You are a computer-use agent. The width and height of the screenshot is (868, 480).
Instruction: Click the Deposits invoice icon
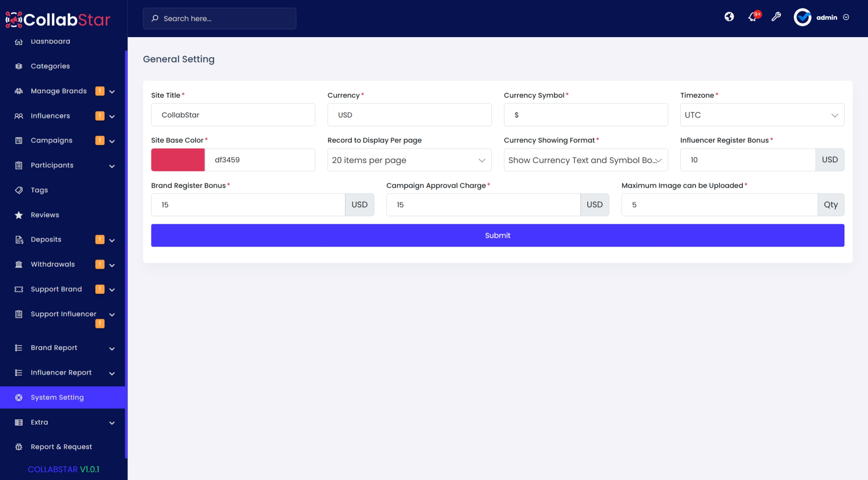point(19,240)
